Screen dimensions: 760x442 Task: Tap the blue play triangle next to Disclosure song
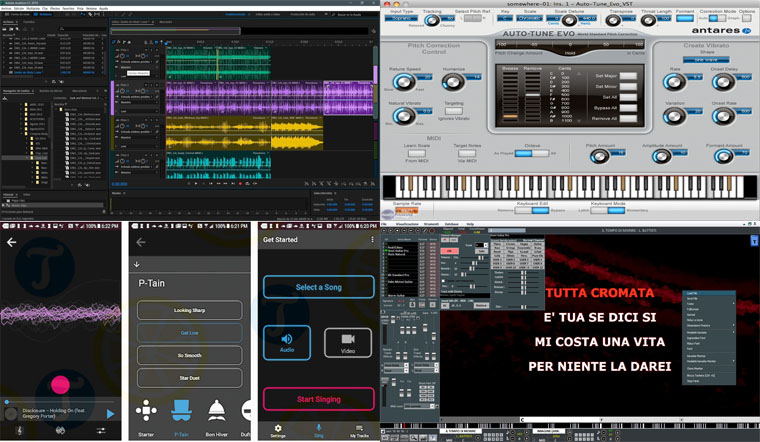[110, 414]
